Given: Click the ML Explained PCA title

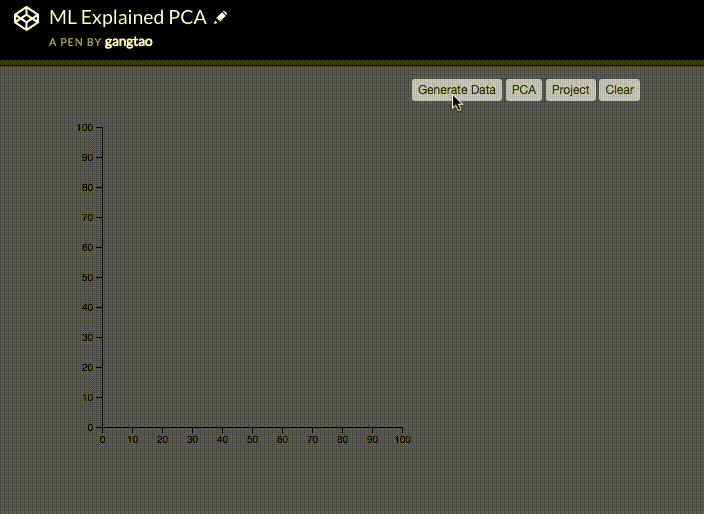Looking at the screenshot, I should [x=128, y=18].
